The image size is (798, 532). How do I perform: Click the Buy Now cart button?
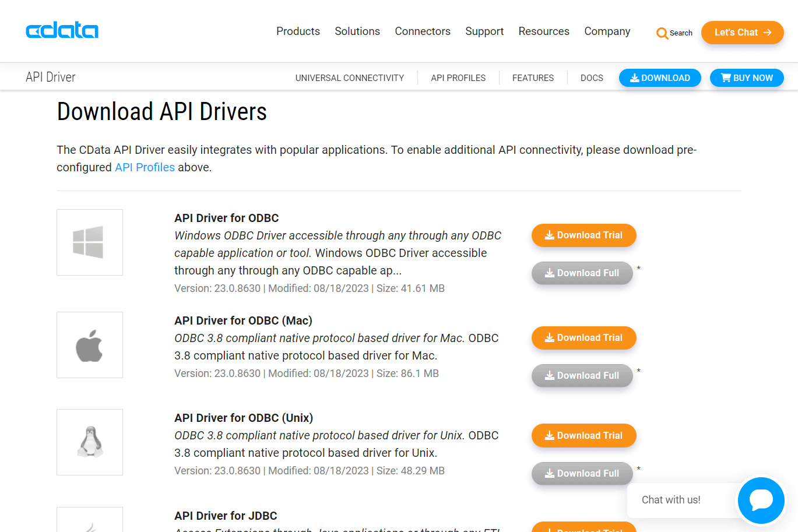pos(747,77)
